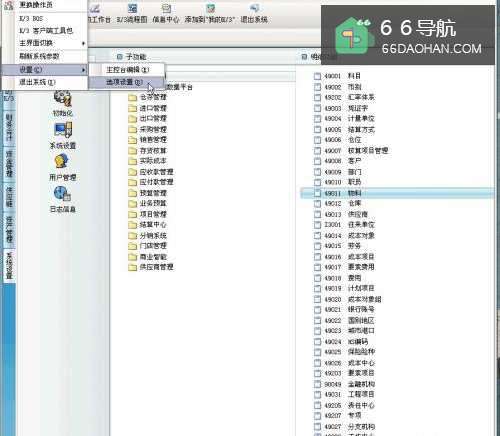Choose 主控台编辑 from the submenu
This screenshot has height=436, width=500.
click(127, 69)
